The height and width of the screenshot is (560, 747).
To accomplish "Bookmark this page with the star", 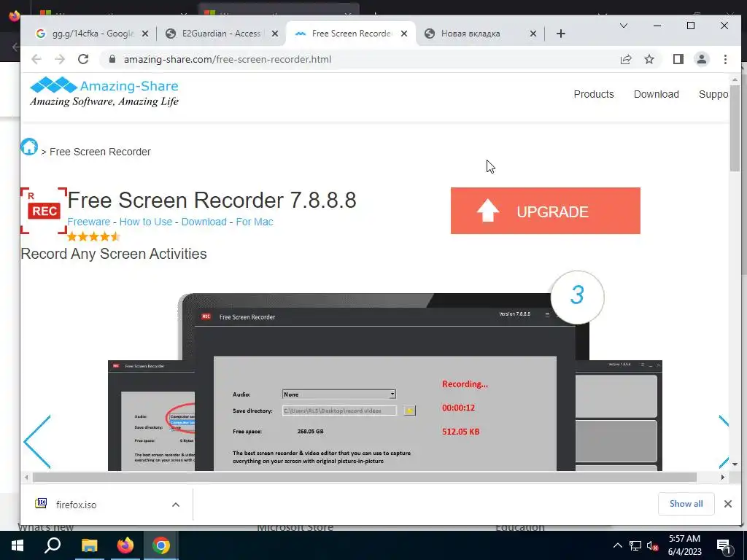I will 649,60.
